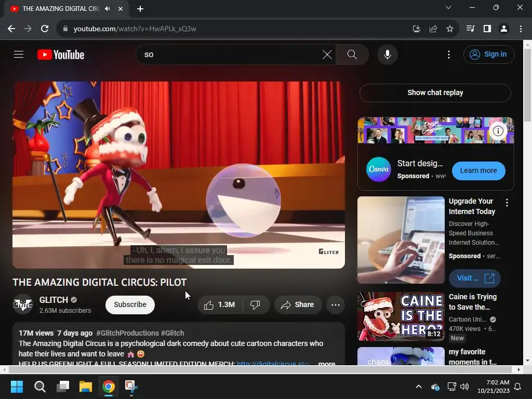
Task: Show chat replay panel
Action: tap(435, 92)
